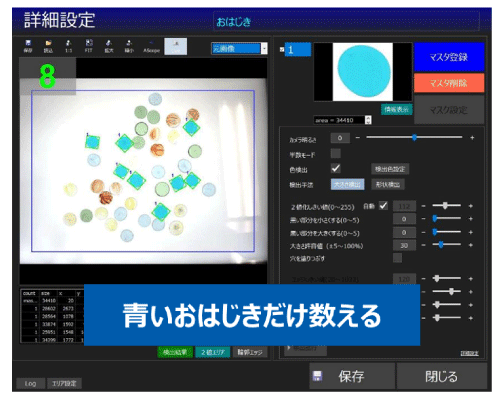Open エリア設定 area settings button
The height and width of the screenshot is (398, 500).
tap(64, 383)
